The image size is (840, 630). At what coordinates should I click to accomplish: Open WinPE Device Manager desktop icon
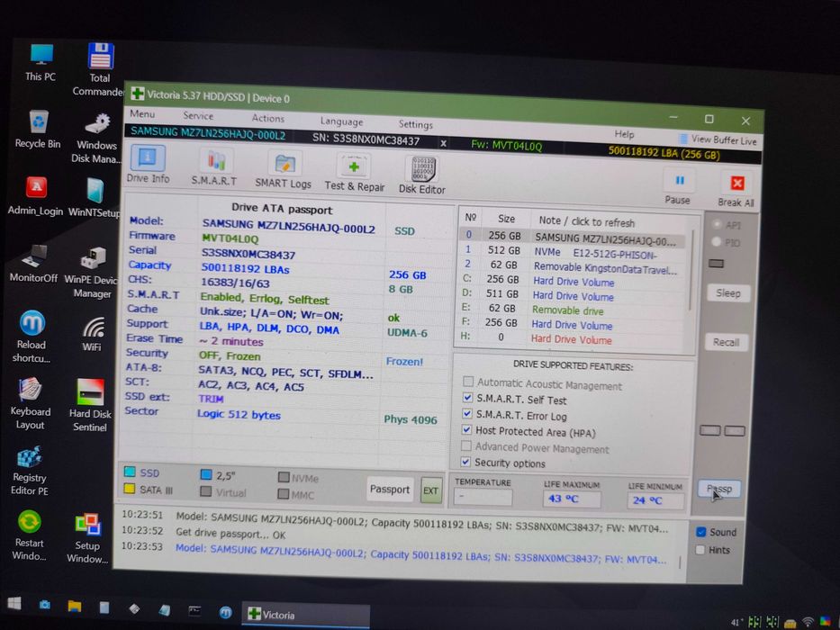[x=92, y=272]
